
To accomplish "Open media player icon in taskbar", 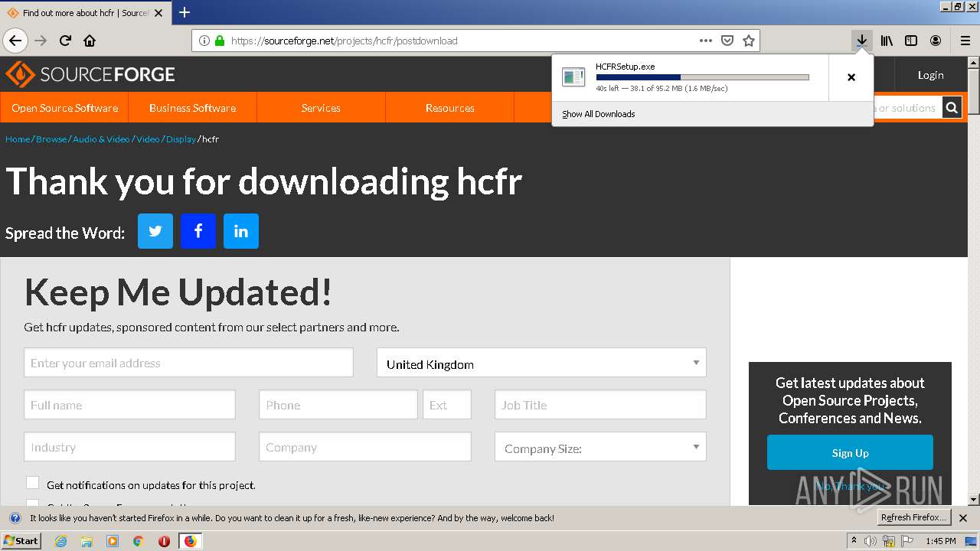I will [113, 541].
